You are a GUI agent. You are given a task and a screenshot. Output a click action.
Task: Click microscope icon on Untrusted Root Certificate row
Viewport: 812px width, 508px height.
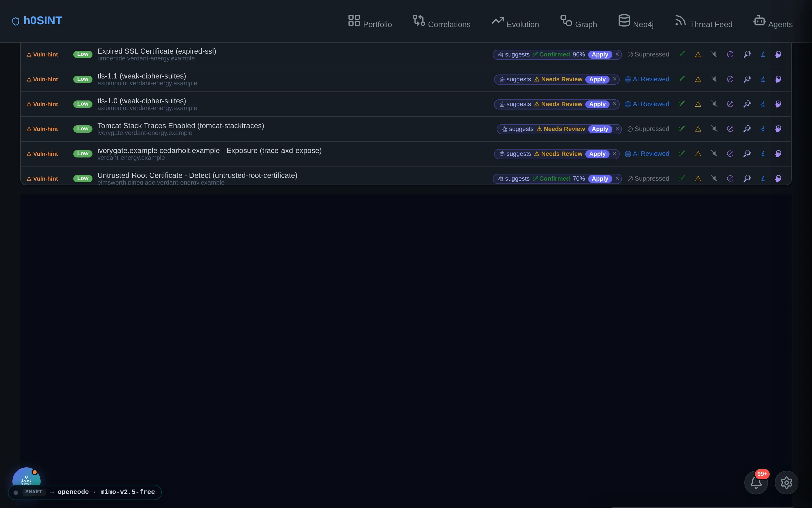763,178
